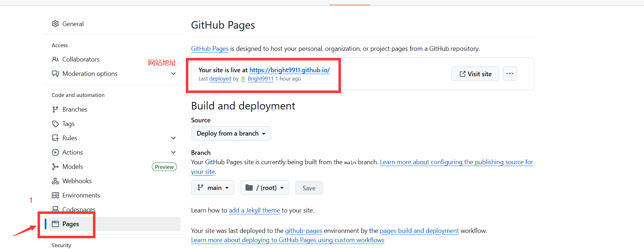Click the Security section heading
The width and height of the screenshot is (644, 249).
tap(61, 245)
